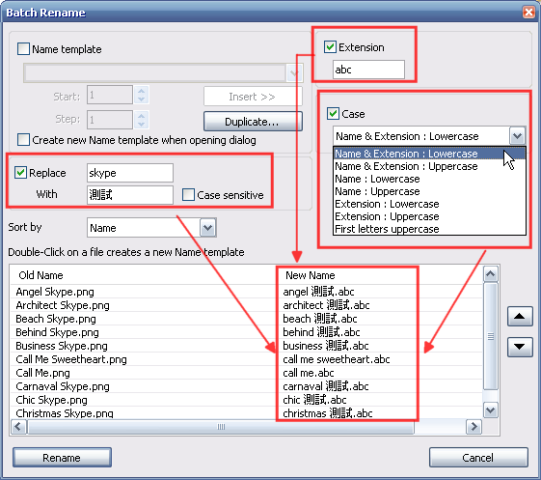Click horizontal scrollbar left arrow
The height and width of the screenshot is (480, 541).
click(18, 427)
